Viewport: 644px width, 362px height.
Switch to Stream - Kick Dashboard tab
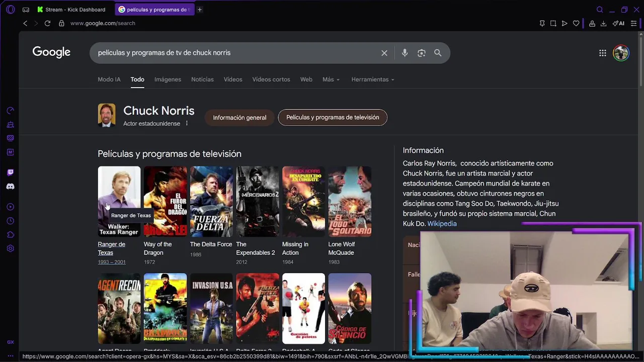(x=71, y=10)
